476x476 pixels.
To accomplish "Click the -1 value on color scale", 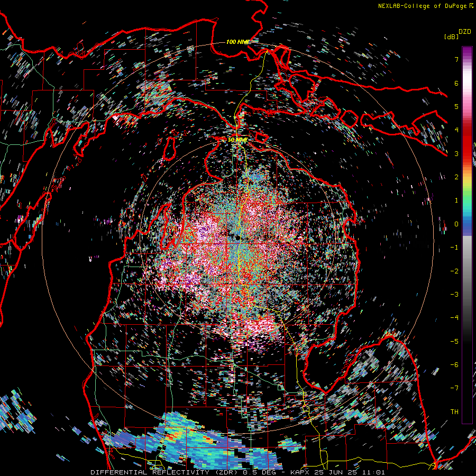I will [x=454, y=248].
